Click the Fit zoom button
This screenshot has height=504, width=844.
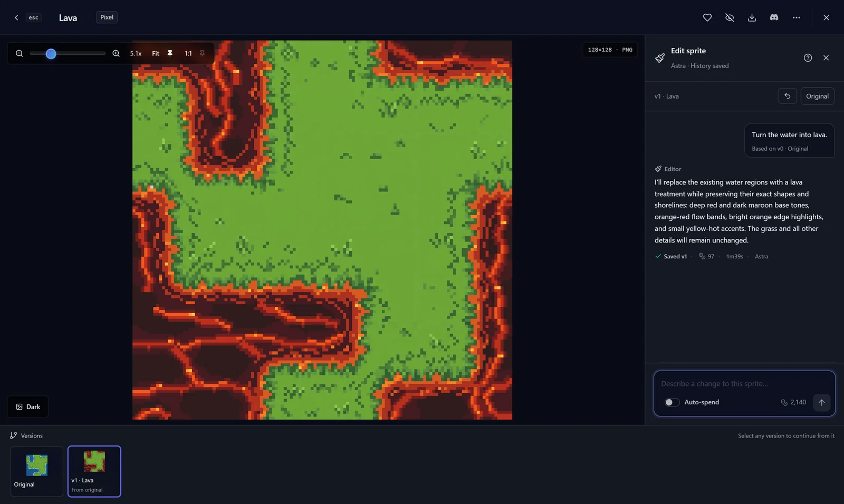[156, 53]
